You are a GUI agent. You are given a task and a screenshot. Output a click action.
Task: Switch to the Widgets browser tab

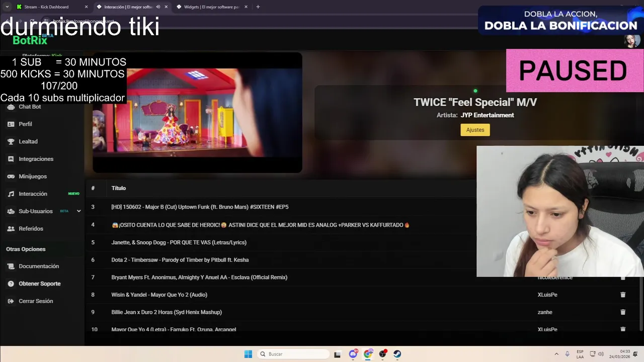pyautogui.click(x=211, y=7)
